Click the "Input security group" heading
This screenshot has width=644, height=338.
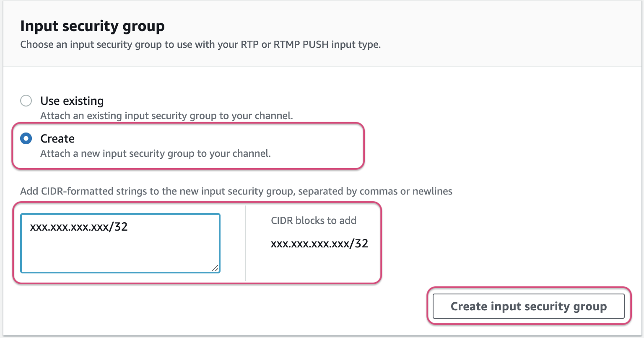coord(92,26)
